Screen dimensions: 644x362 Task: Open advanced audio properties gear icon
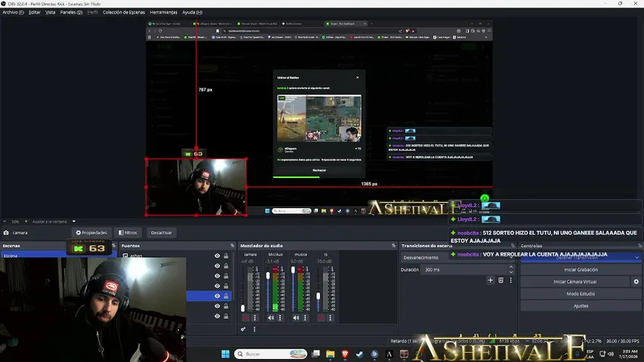[x=243, y=329]
